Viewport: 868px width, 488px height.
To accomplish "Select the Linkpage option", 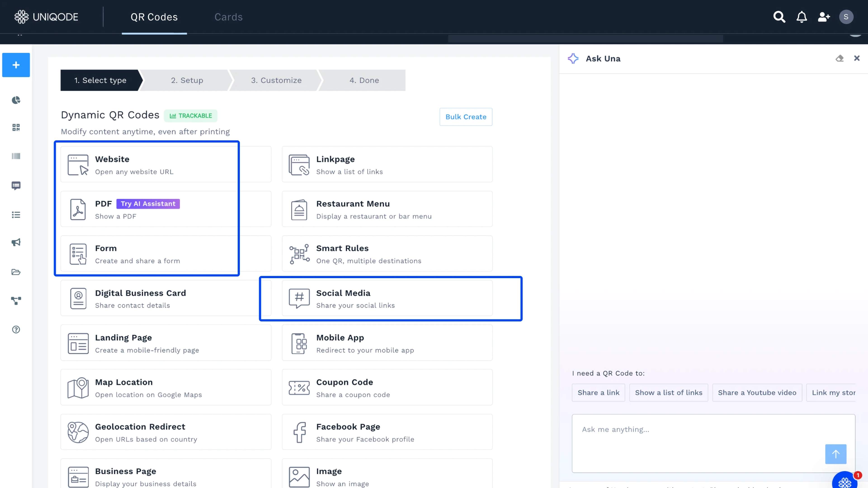I will point(387,164).
